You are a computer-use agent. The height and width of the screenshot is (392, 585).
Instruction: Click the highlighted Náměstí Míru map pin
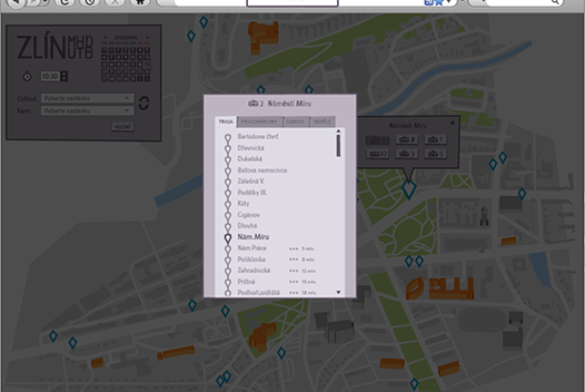[x=408, y=188]
